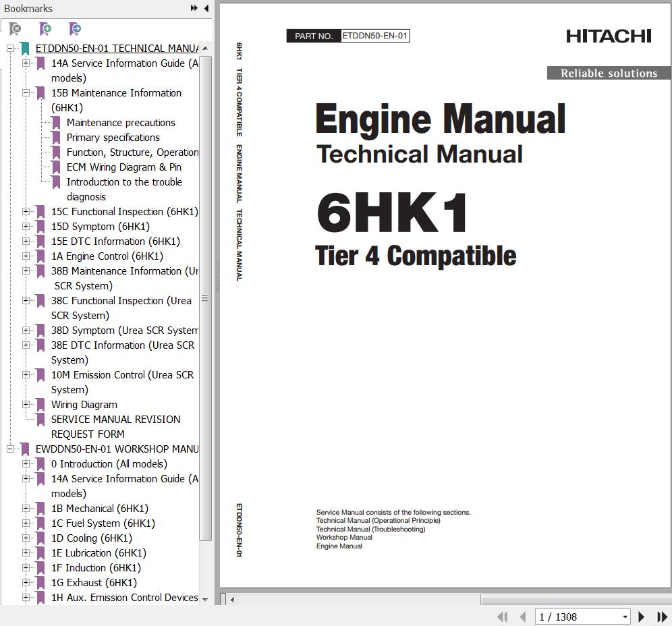Expand 10M Emission Control node

pyautogui.click(x=26, y=374)
